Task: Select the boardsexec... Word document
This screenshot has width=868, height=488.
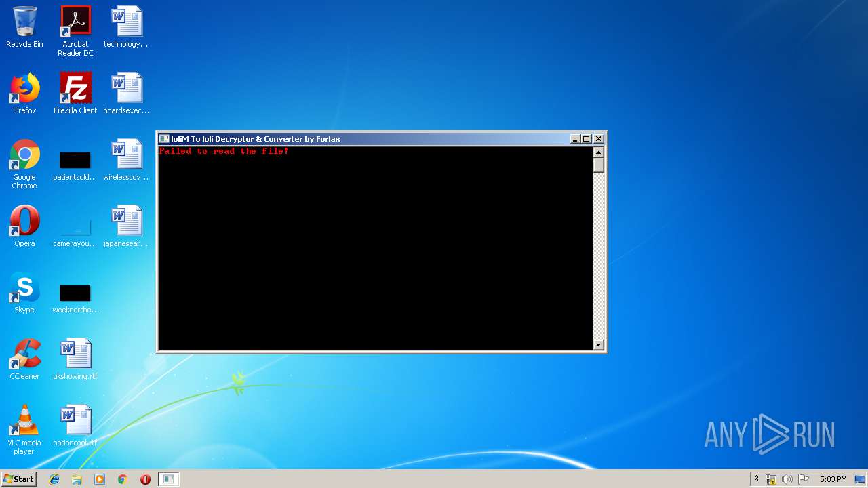Action: 126,94
